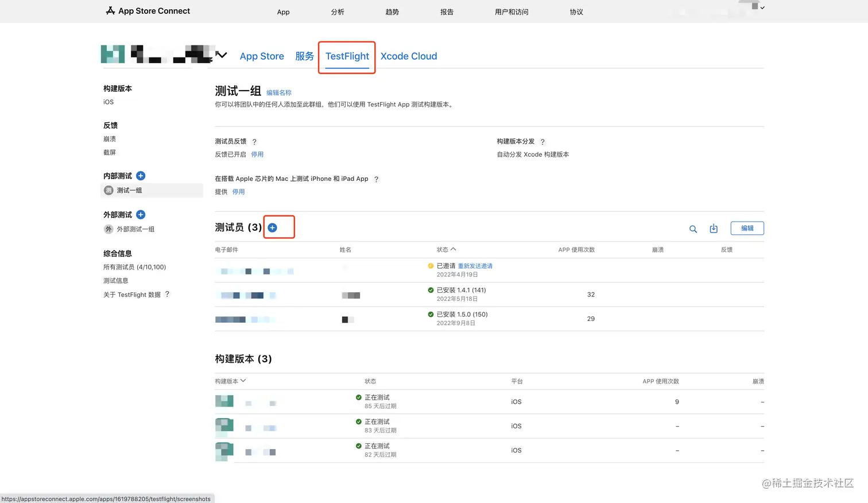This screenshot has width=868, height=503.
Task: Open 所有测试员 (4/10,100) in sidebar
Action: point(135,267)
